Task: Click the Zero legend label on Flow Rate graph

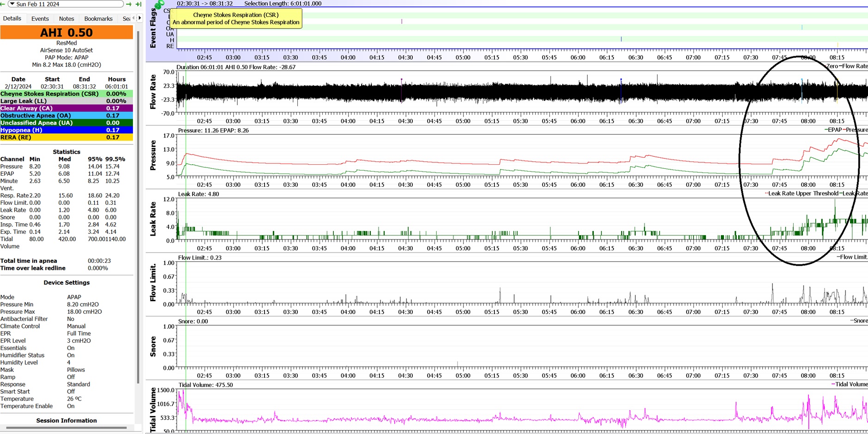Action: 832,66
